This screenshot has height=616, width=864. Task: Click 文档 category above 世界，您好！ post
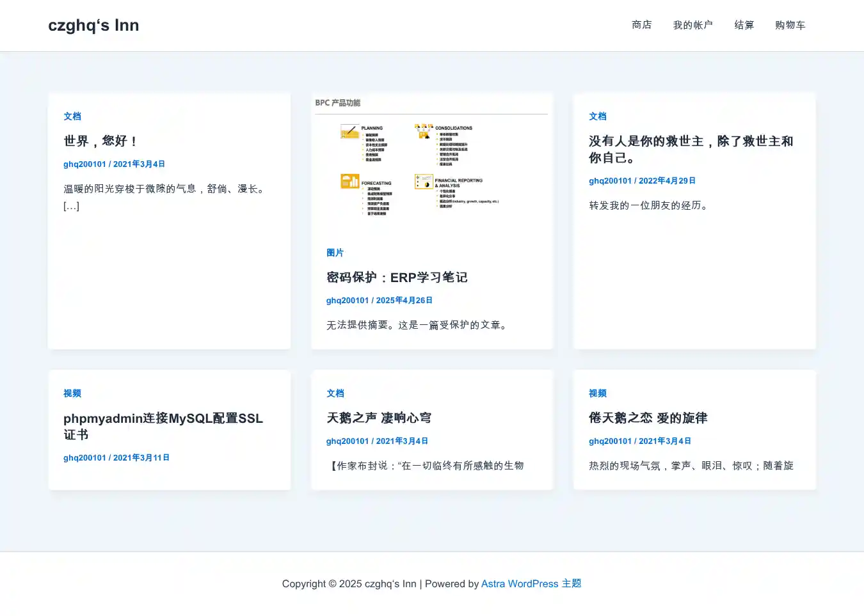tap(72, 116)
